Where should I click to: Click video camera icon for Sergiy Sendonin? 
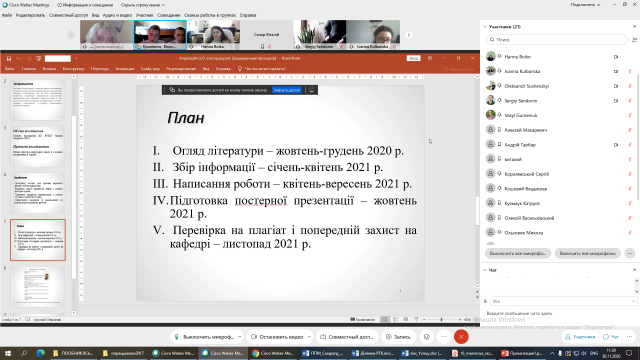[616, 101]
